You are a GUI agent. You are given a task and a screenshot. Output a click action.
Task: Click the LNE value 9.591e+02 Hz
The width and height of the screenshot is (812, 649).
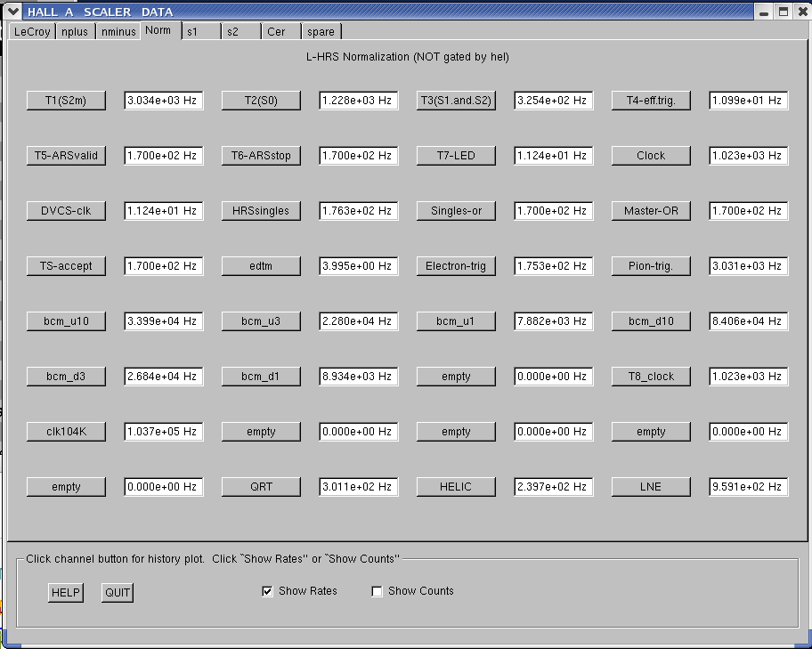coord(749,487)
